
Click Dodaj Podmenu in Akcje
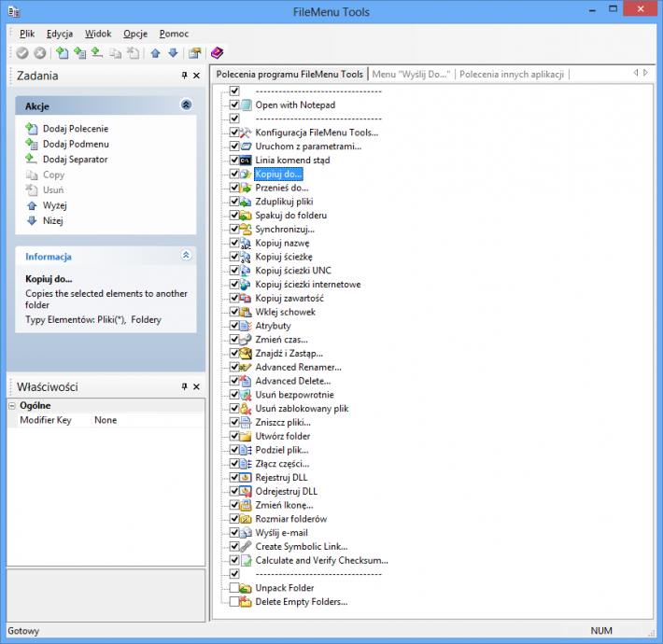tap(77, 144)
